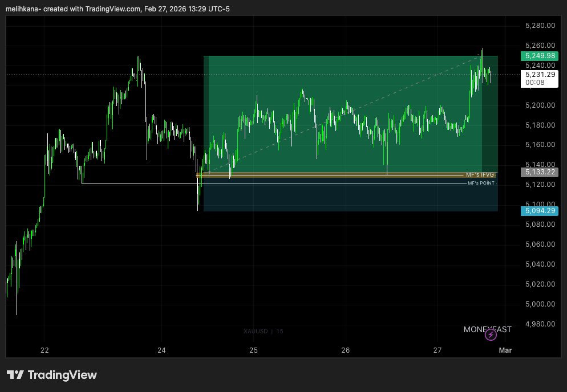Screen dimensions: 567x392
Task: Click the 4,980.00 price axis label
Action: 540,324
